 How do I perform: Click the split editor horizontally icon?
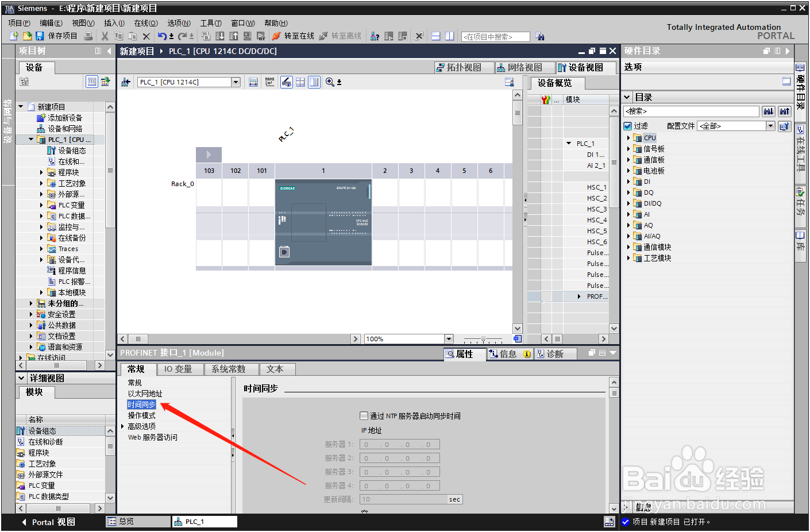coord(436,36)
